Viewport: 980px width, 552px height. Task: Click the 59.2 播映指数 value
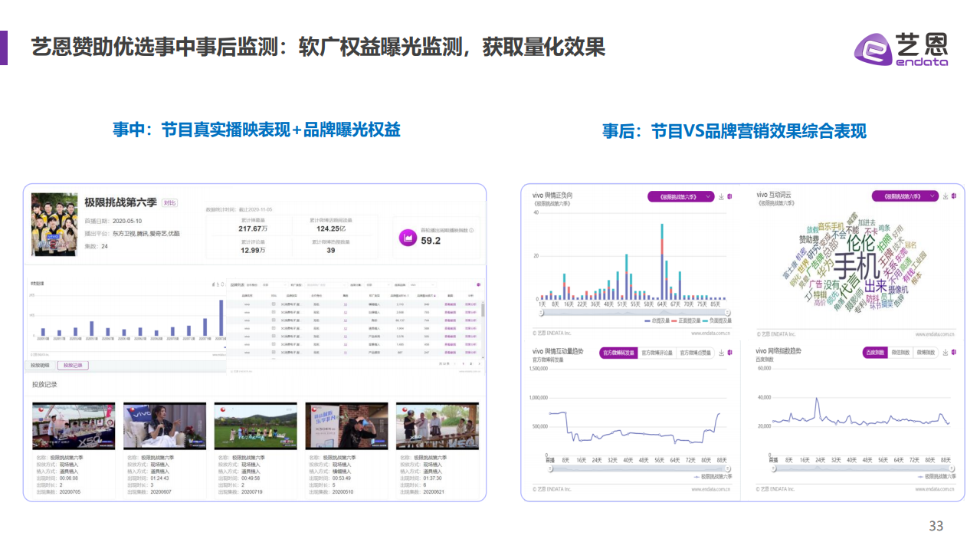(431, 241)
